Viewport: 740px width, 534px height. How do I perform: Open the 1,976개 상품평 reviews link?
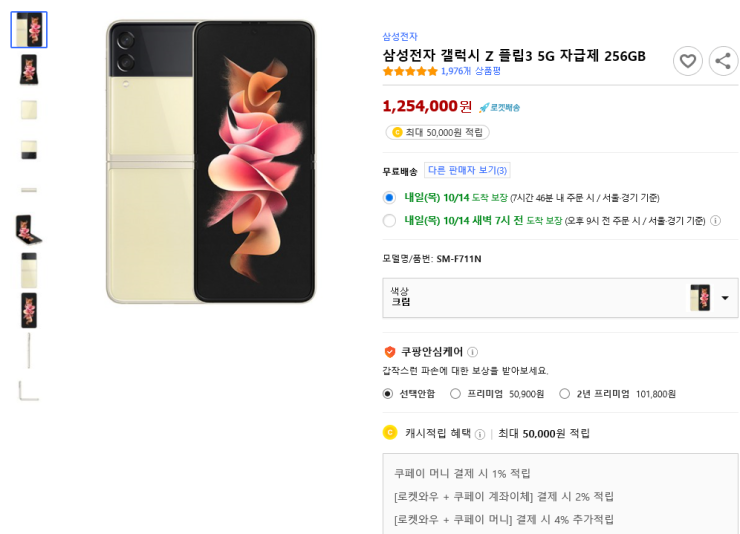coord(471,72)
